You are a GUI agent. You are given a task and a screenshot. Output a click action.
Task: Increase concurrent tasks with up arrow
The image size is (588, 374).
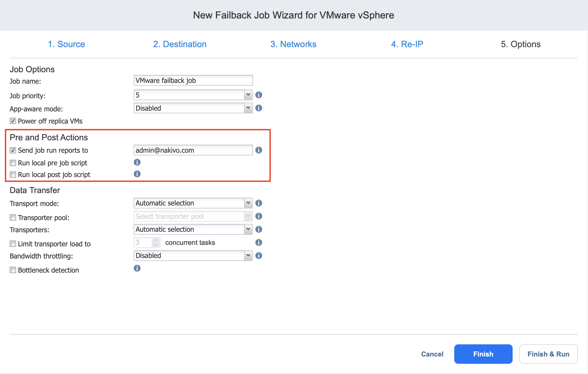pos(156,240)
